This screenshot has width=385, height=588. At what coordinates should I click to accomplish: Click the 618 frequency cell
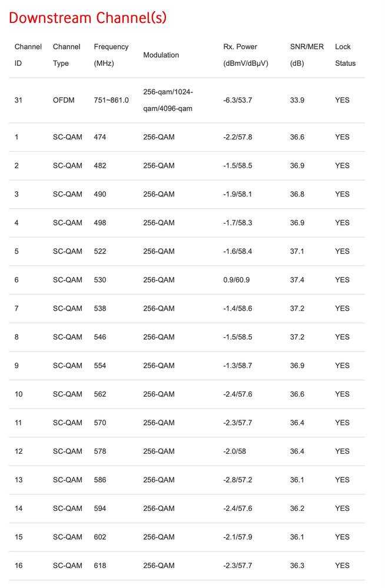pos(100,566)
